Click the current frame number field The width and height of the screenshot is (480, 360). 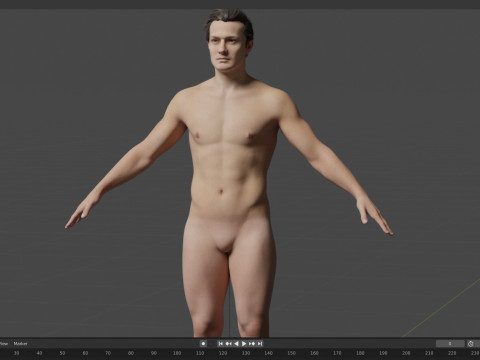point(450,344)
